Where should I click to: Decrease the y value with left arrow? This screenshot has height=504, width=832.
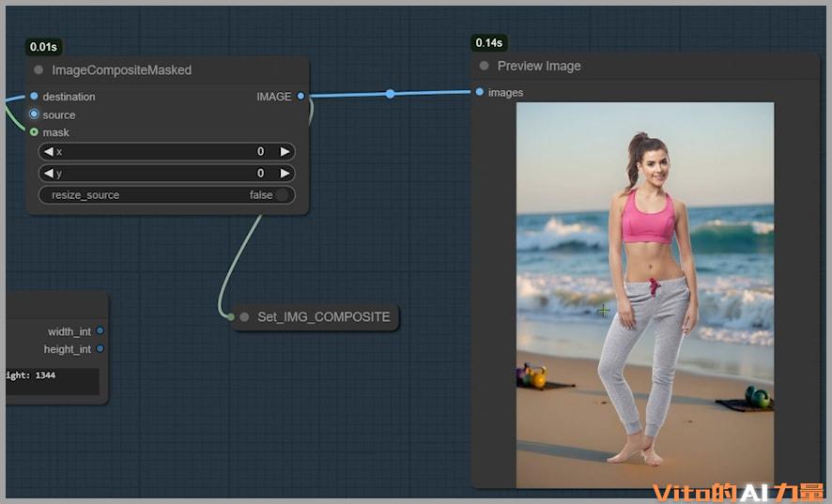pyautogui.click(x=49, y=173)
